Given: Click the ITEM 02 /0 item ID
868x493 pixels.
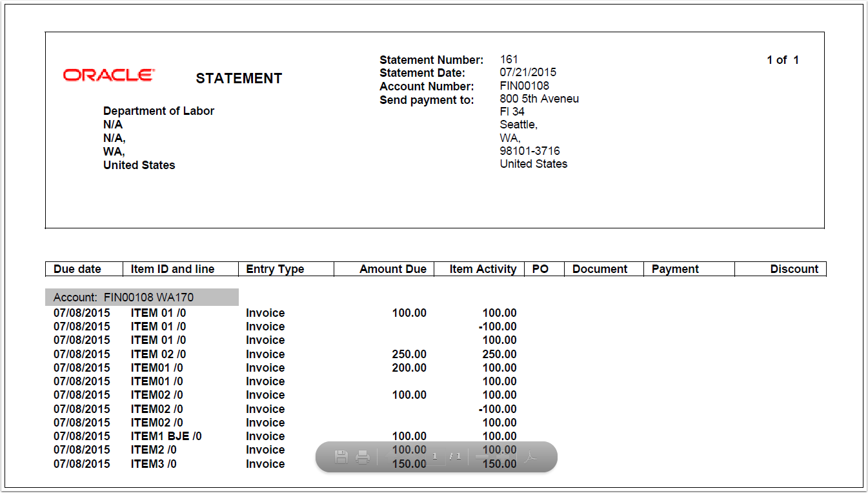Looking at the screenshot, I should [158, 354].
